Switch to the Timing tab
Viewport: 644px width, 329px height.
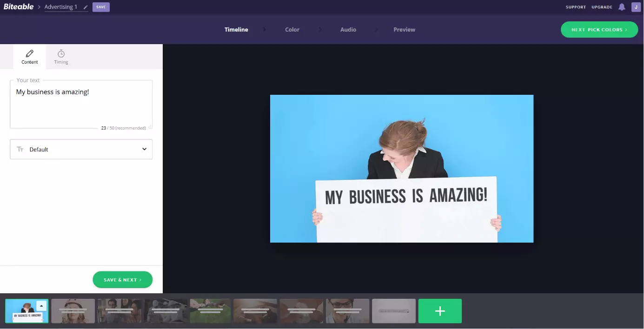(61, 57)
